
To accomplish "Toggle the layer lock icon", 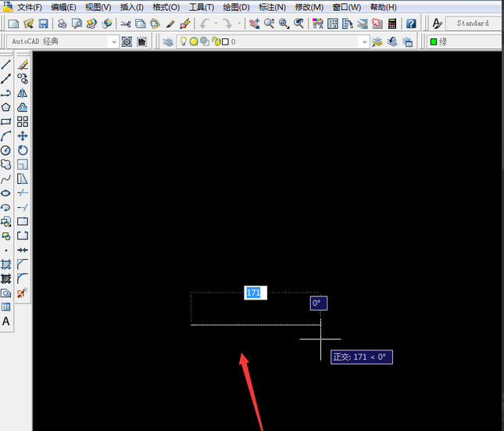I will [214, 41].
